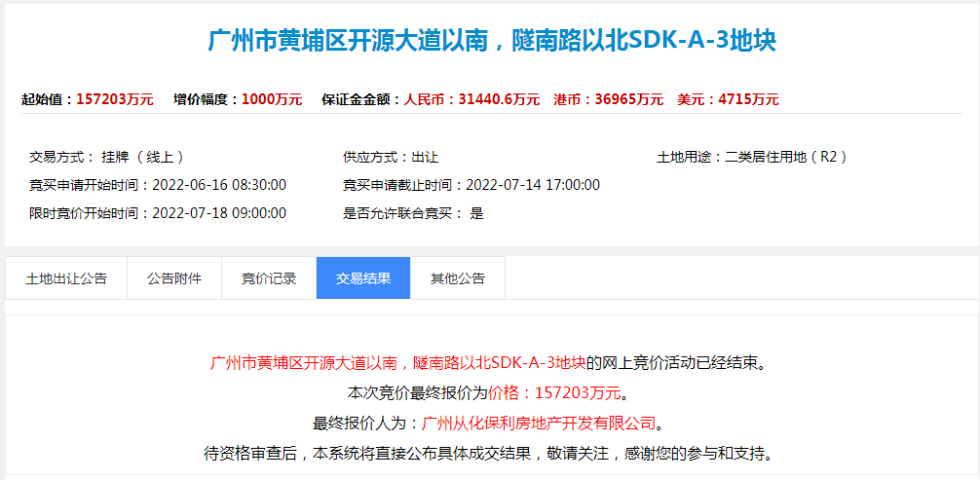Viewport: 980px width, 480px height.
Task: Click the red parcel name in result text
Action: tap(398, 362)
